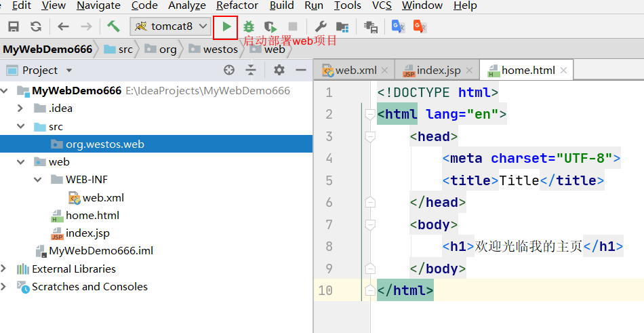Navigate back with the left arrow
Image resolution: width=644 pixels, height=333 pixels.
coord(63,26)
